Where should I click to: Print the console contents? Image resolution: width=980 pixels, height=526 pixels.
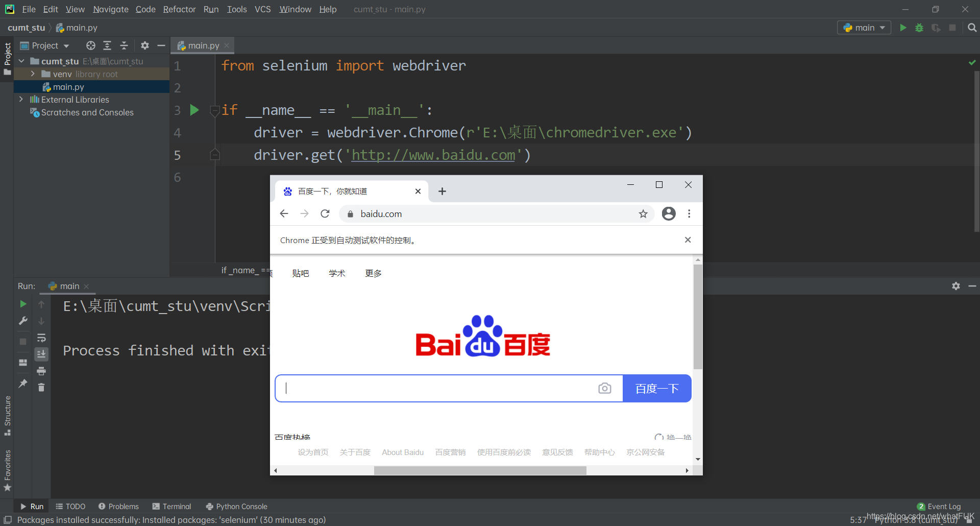[x=41, y=371]
